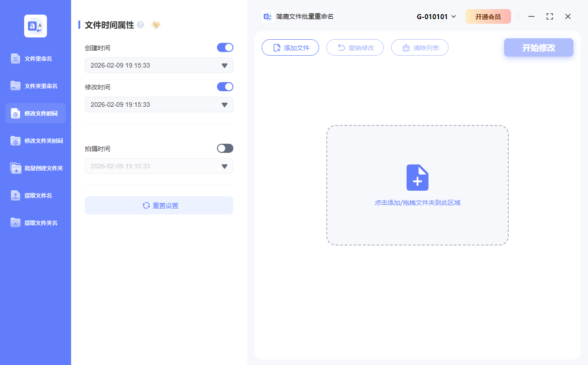Open the 修改文件夹时间 menu item
The image size is (588, 365).
[x=36, y=141]
